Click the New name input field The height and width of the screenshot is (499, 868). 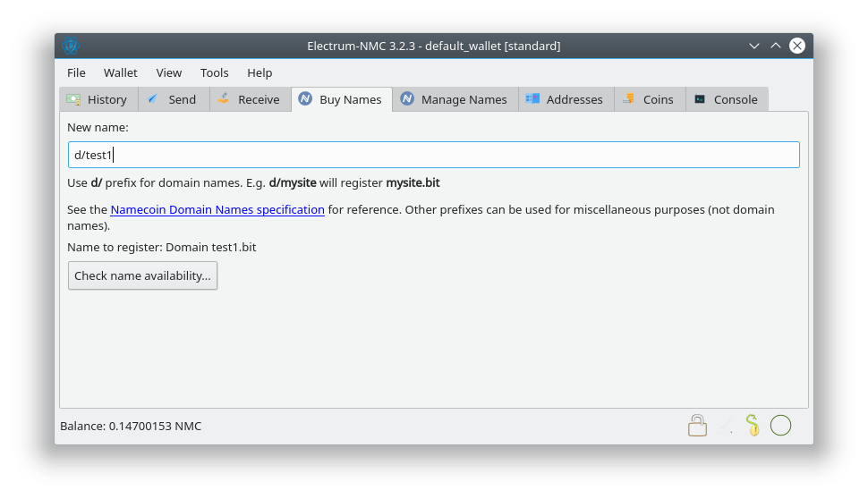click(x=433, y=155)
